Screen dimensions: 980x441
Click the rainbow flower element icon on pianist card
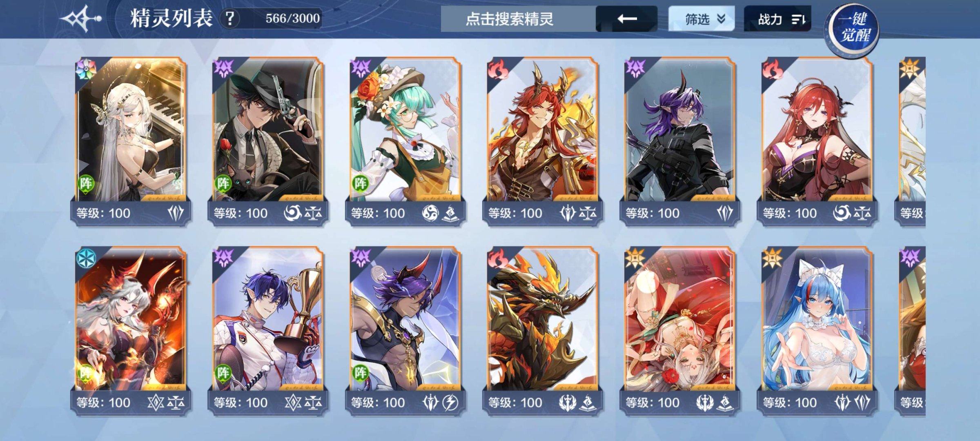point(85,69)
